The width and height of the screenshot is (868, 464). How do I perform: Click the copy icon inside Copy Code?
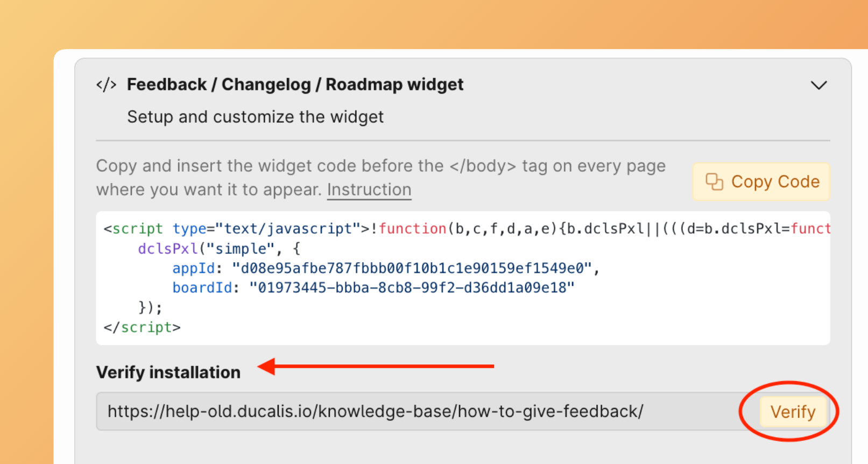tap(714, 182)
